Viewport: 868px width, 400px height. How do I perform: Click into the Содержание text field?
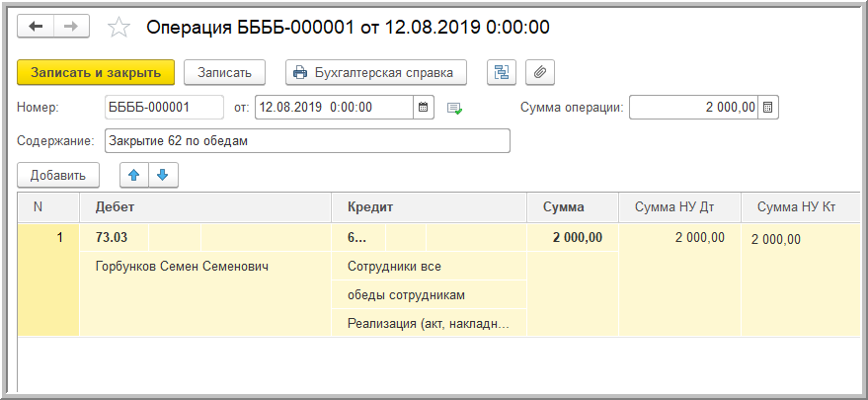(x=306, y=141)
